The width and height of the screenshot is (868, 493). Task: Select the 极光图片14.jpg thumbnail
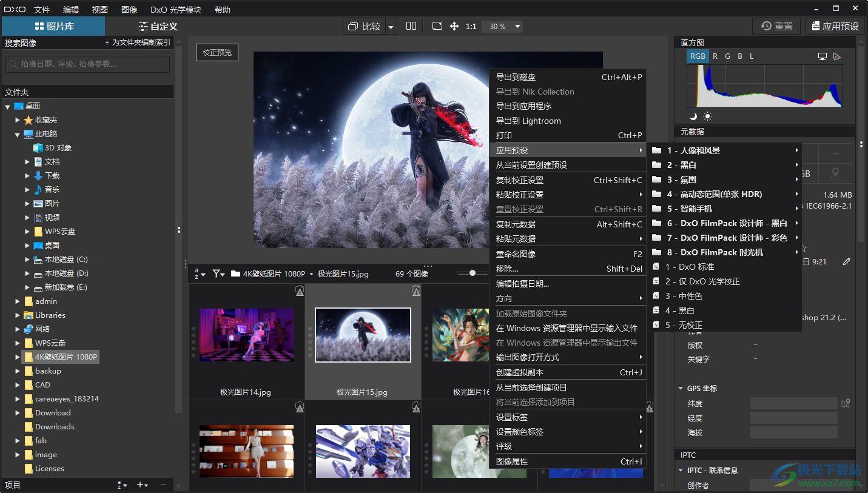[246, 335]
